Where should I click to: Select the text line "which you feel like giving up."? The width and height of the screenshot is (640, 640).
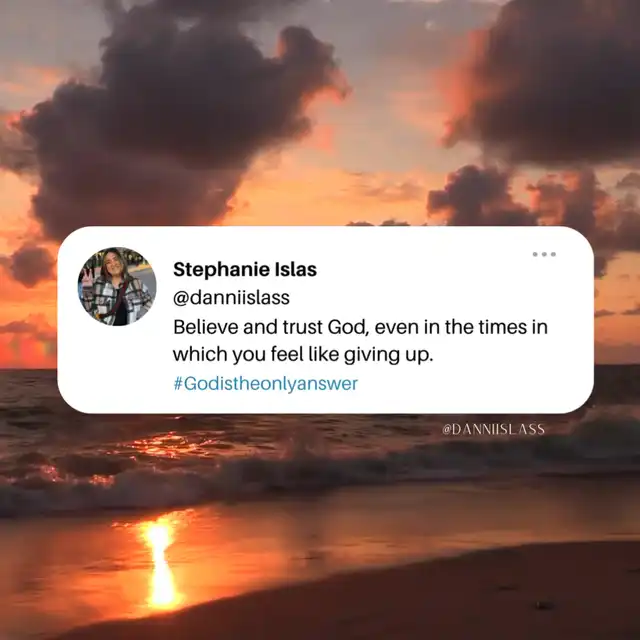[302, 354]
